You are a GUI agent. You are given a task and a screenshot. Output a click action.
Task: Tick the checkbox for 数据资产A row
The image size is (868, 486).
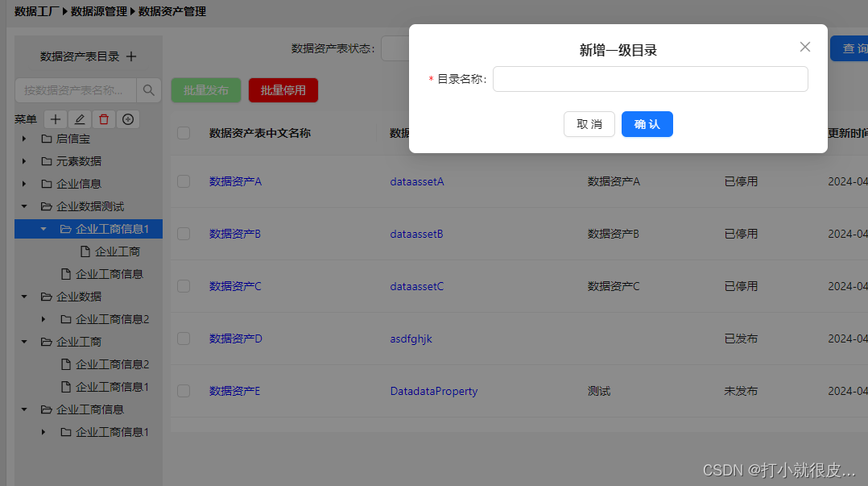pyautogui.click(x=184, y=181)
